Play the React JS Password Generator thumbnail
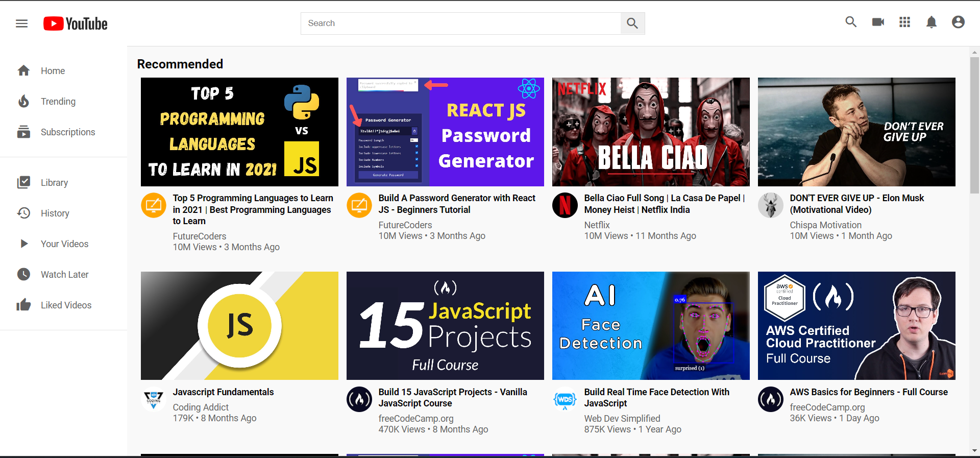Screen dimensions: 980x458 click(x=445, y=132)
